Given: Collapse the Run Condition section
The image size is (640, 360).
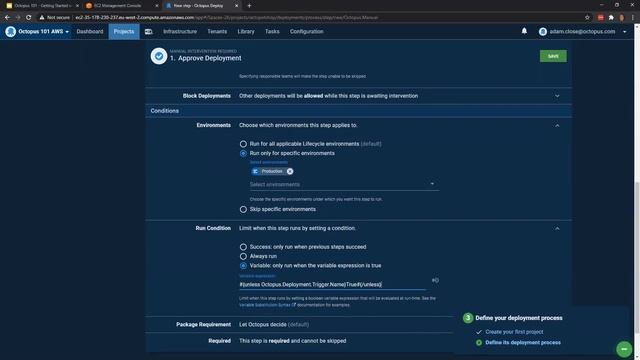Looking at the screenshot, I should tap(557, 228).
